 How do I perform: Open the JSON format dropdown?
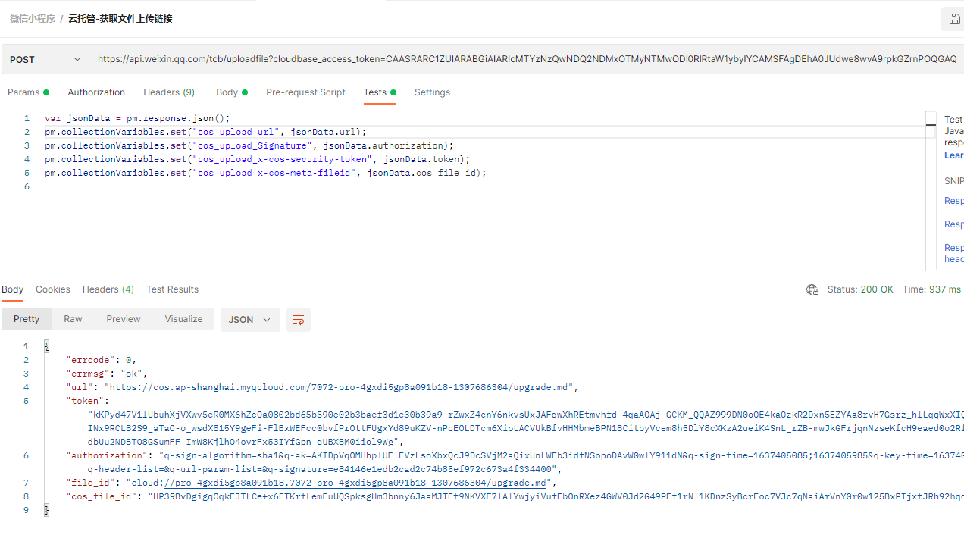pyautogui.click(x=250, y=320)
